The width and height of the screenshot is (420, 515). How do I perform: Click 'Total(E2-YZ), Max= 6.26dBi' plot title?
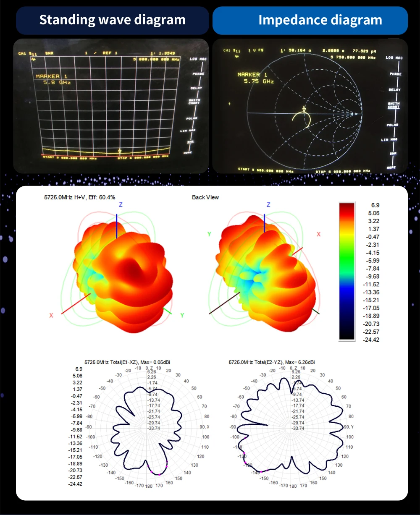272,362
